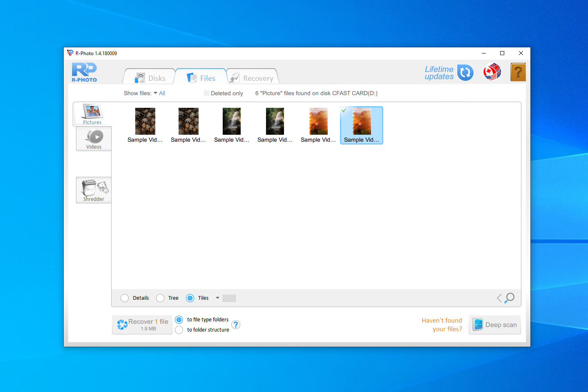Choose the to folder structure option
The width and height of the screenshot is (588, 392).
(x=179, y=330)
